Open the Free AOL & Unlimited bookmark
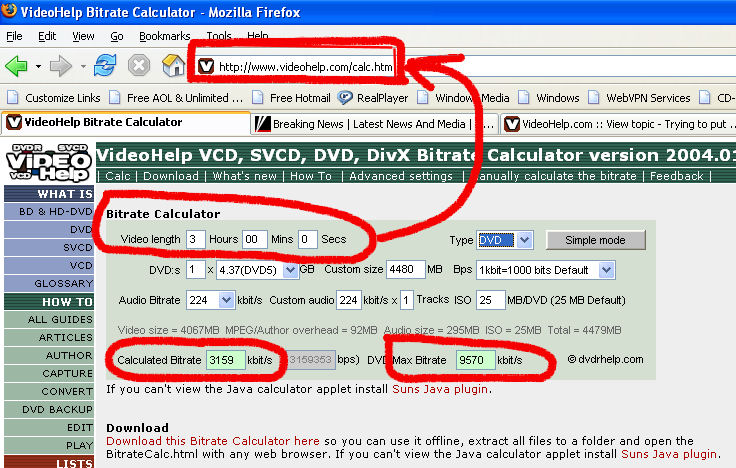The image size is (736, 468). 176,98
